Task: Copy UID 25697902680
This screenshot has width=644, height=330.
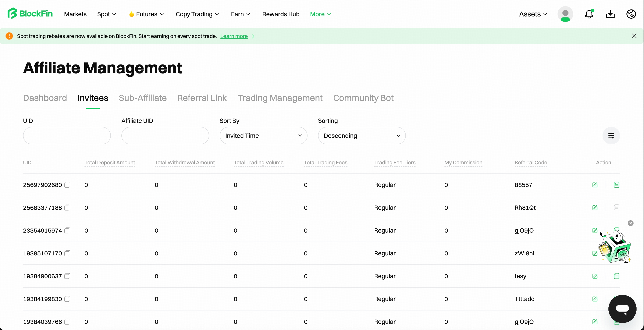Action: pos(67,185)
